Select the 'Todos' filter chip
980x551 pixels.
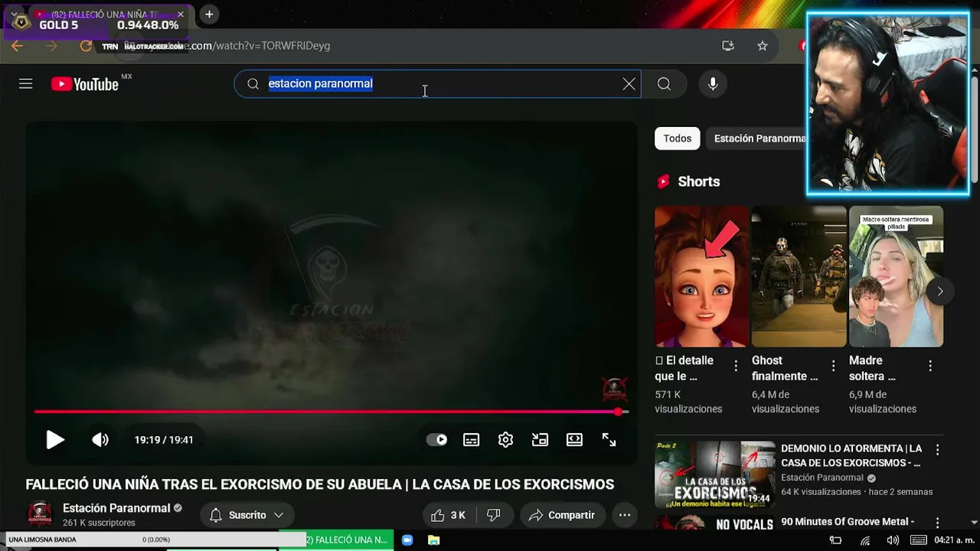pos(677,139)
